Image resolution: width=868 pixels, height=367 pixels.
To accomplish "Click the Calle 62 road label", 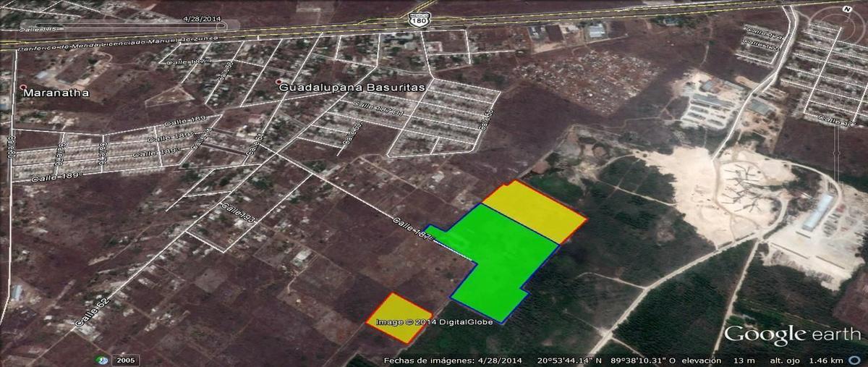I will (x=93, y=311).
